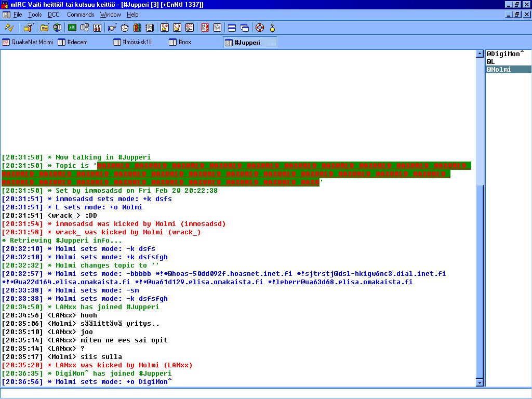Expand the Favorites folder dropdown arrow
This screenshot has height=399, width=532.
point(48,24)
